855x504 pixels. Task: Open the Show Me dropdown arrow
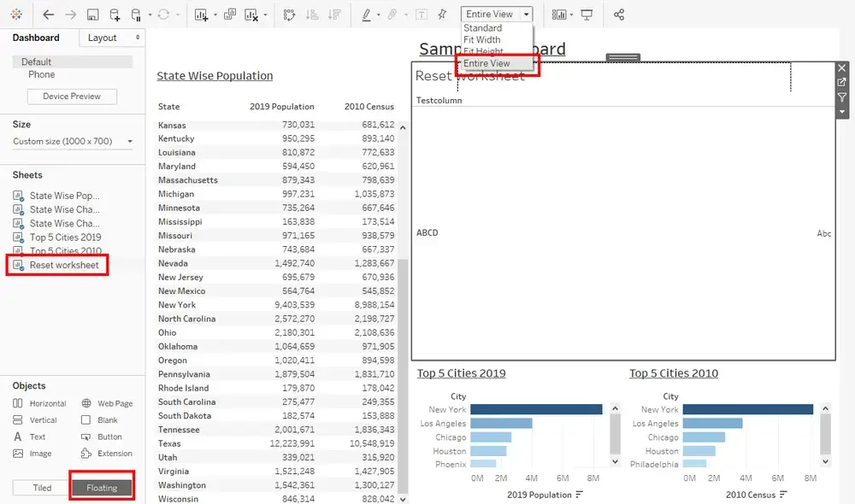[571, 15]
